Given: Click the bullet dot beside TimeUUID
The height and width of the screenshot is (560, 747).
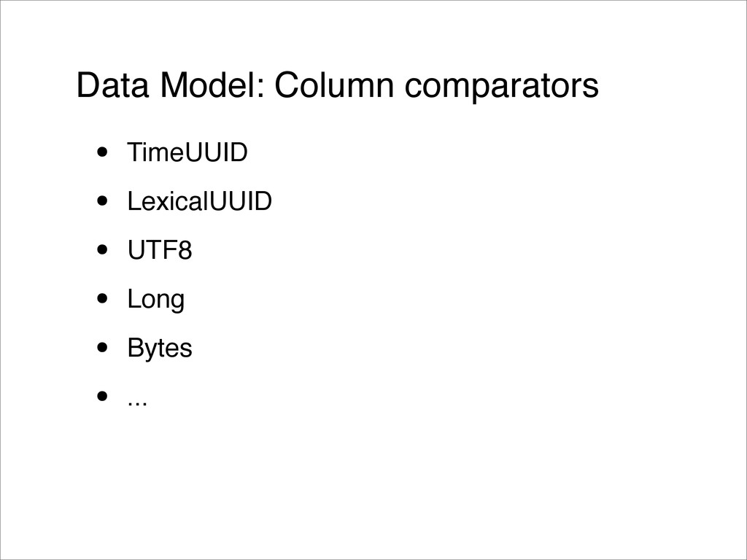Looking at the screenshot, I should (x=102, y=152).
